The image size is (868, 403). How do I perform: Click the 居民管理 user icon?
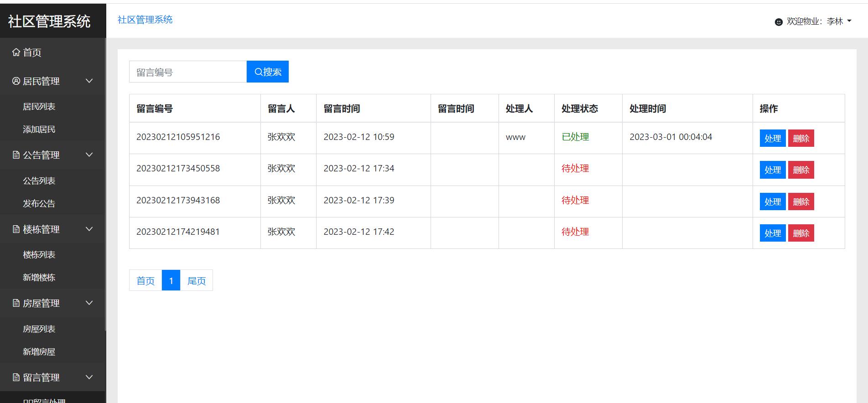coord(16,81)
